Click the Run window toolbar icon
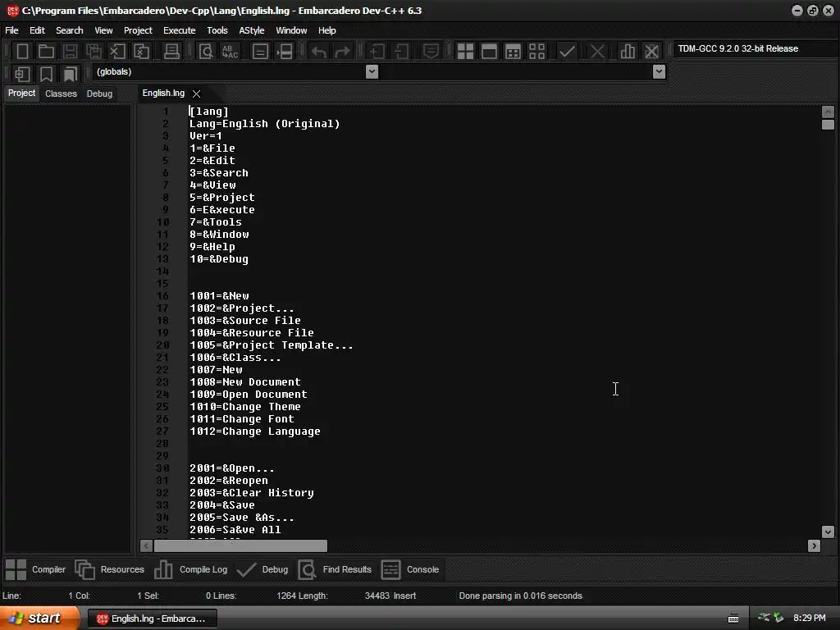The height and width of the screenshot is (630, 840). pos(489,52)
